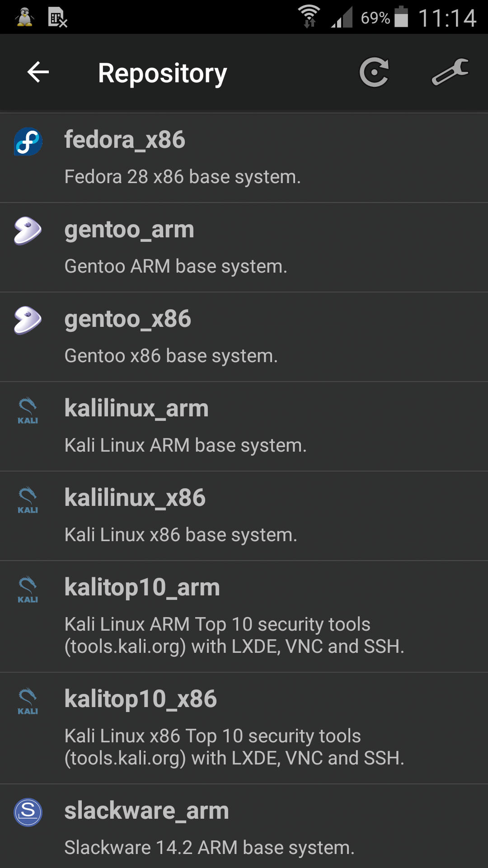This screenshot has height=868, width=488.
Task: Refresh the repository list
Action: point(374,72)
